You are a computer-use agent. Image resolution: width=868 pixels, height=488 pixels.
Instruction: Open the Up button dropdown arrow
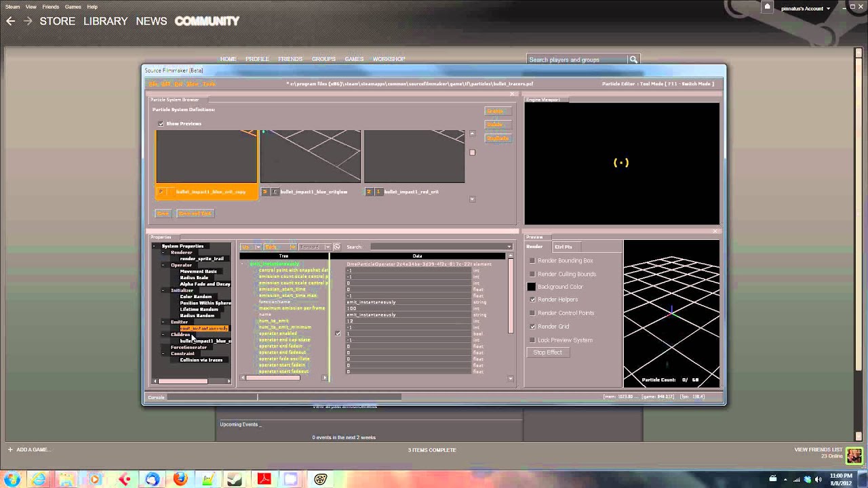coord(257,247)
